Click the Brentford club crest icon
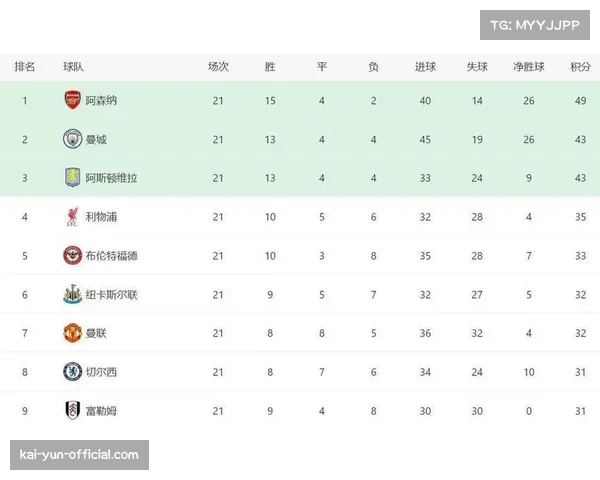 [72, 256]
